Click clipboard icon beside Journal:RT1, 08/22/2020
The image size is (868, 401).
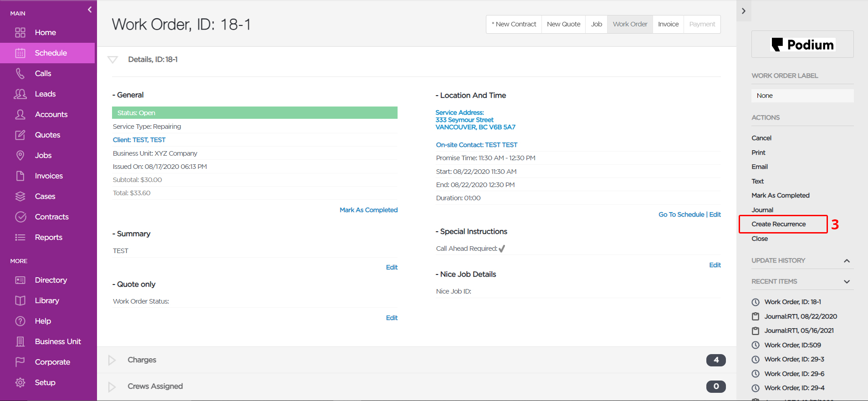756,316
